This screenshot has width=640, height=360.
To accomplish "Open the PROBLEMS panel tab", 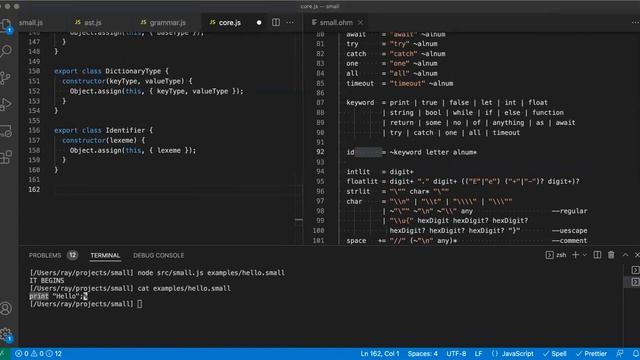I will pyautogui.click(x=45, y=255).
